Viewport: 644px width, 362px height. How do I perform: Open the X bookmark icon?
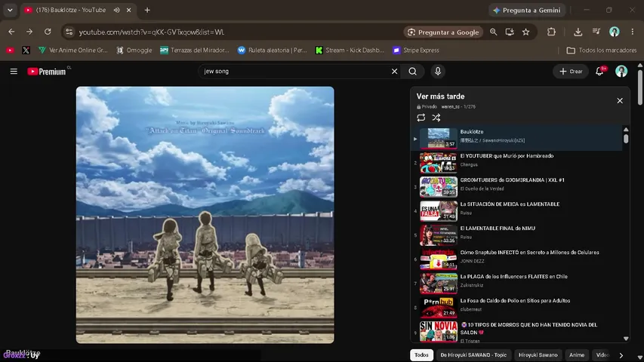pyautogui.click(x=26, y=50)
